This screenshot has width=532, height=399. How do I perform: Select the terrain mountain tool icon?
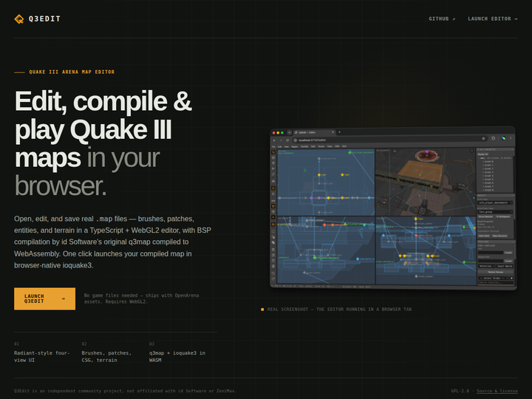tap(273, 181)
